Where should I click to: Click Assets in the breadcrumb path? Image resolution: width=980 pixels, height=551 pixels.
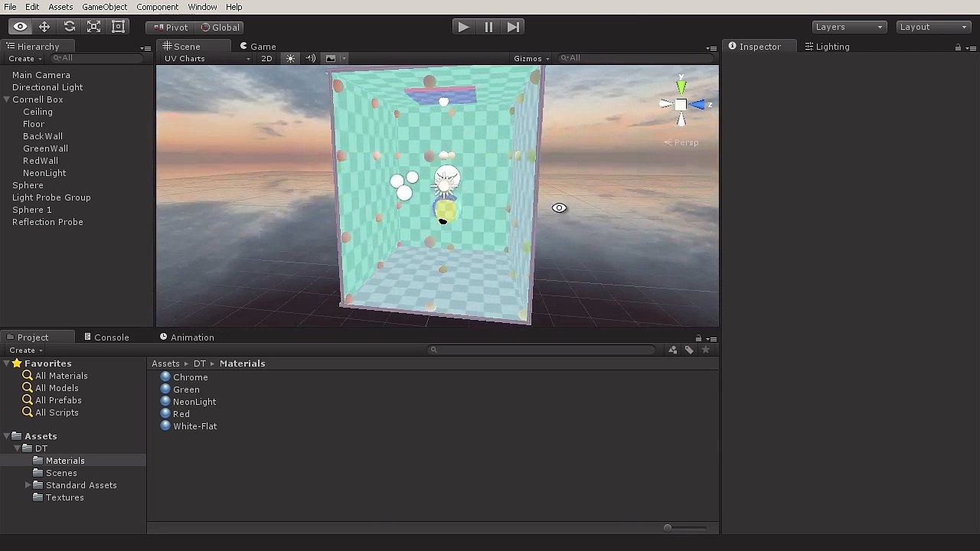click(165, 364)
